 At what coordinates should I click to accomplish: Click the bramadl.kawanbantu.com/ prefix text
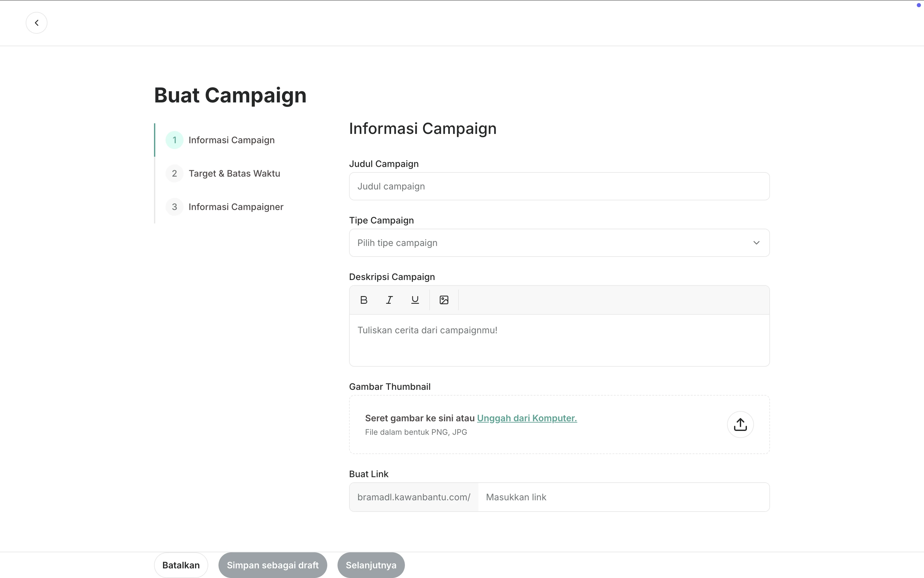414,497
